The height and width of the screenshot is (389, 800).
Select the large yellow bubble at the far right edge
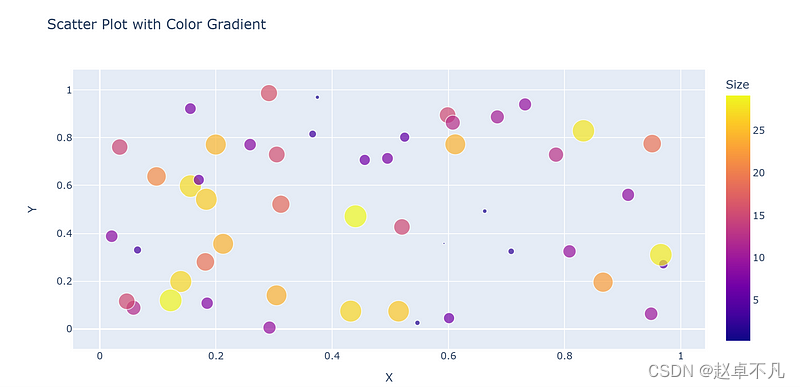click(661, 254)
